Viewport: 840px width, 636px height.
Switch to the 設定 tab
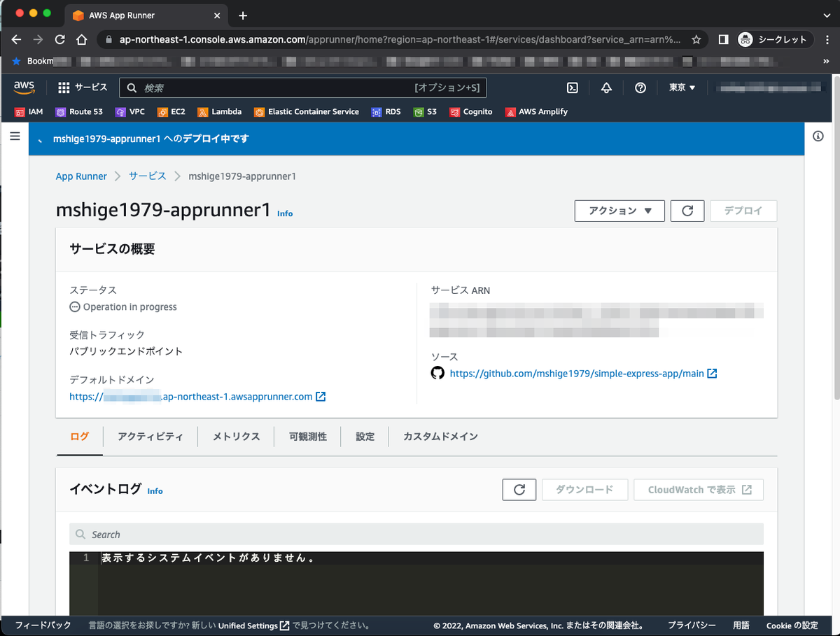tap(365, 437)
